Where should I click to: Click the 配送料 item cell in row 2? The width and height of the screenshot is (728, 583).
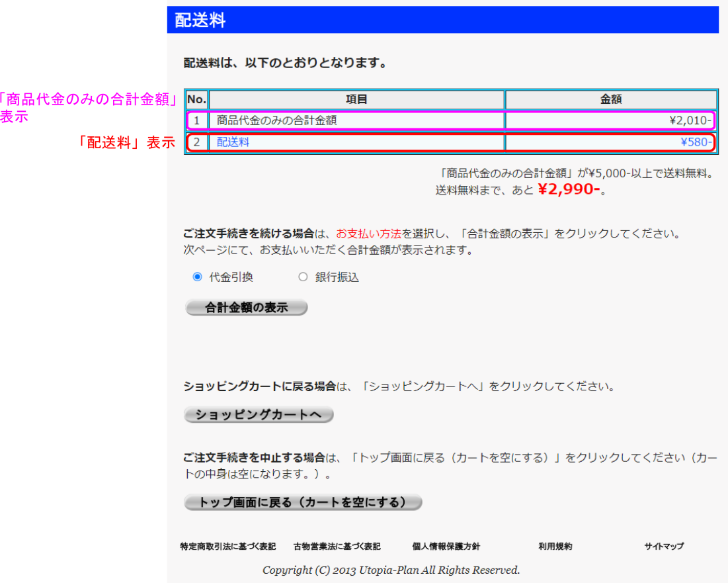tap(356, 142)
